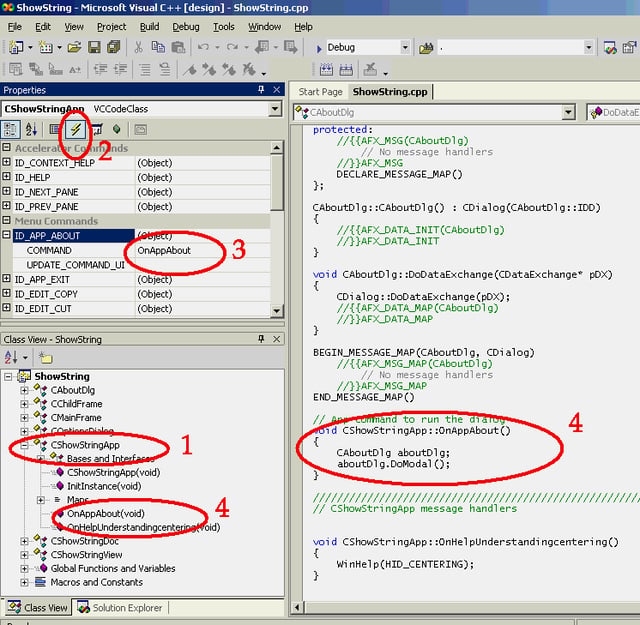Viewport: 640px width, 625px height.
Task: Click the Find text input field
Action: pos(511,47)
